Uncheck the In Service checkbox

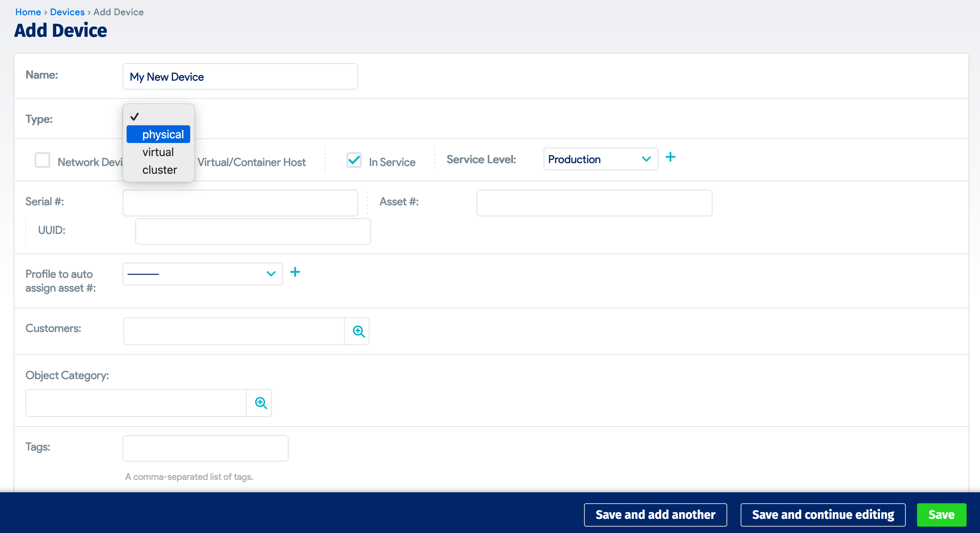pos(354,160)
